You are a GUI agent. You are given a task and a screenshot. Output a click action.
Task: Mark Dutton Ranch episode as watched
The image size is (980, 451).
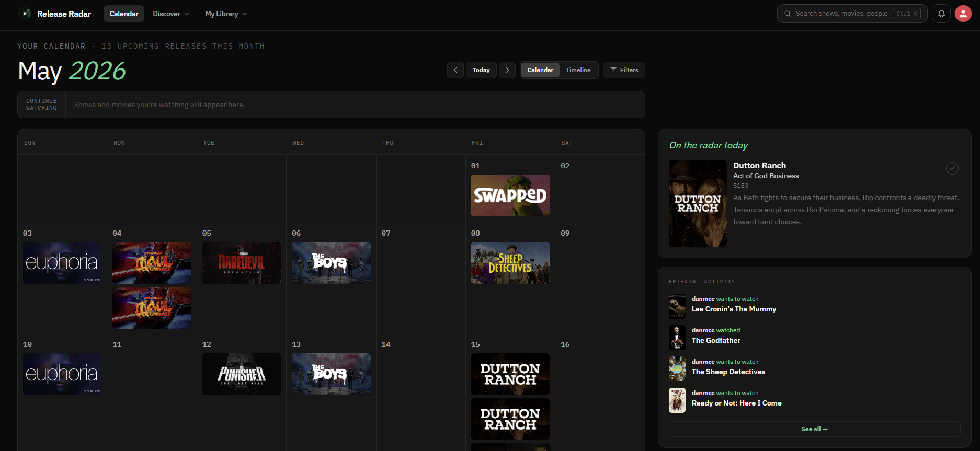(x=952, y=168)
